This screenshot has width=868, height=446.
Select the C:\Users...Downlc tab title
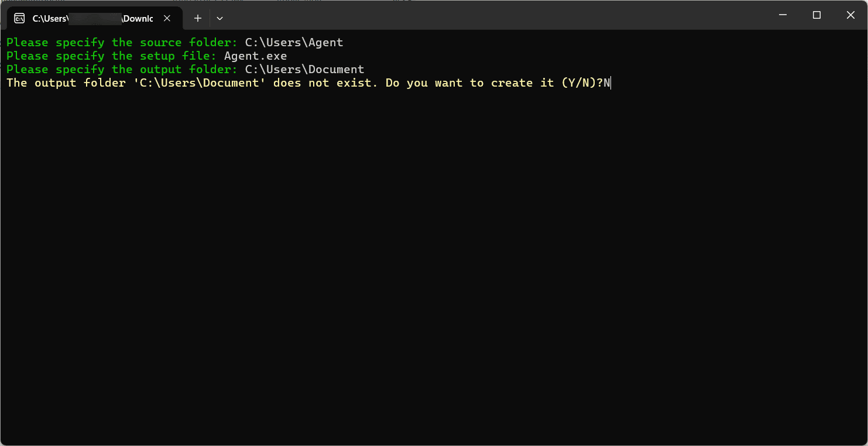(92, 18)
